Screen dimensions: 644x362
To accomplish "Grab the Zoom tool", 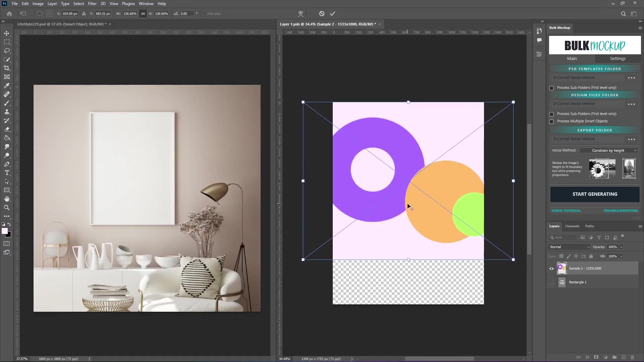I will click(7, 207).
